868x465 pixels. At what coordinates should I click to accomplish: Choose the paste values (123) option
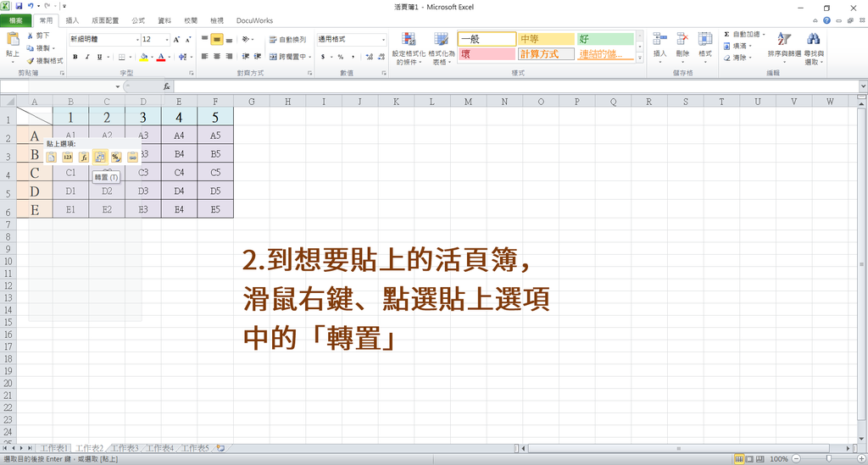click(x=68, y=158)
